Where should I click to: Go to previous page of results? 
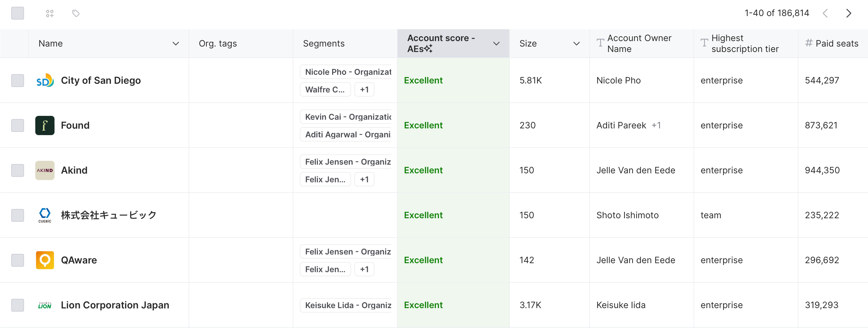tap(825, 13)
